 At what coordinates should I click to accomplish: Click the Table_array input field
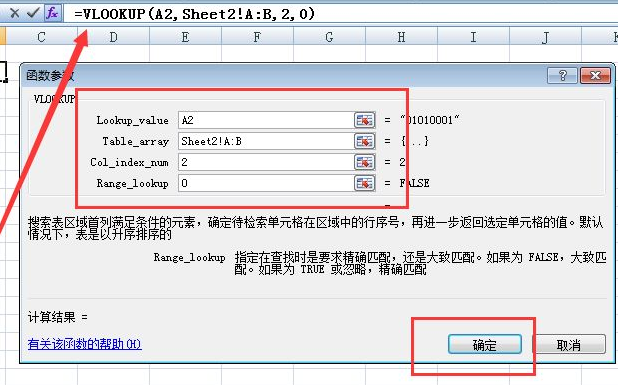pyautogui.click(x=266, y=141)
